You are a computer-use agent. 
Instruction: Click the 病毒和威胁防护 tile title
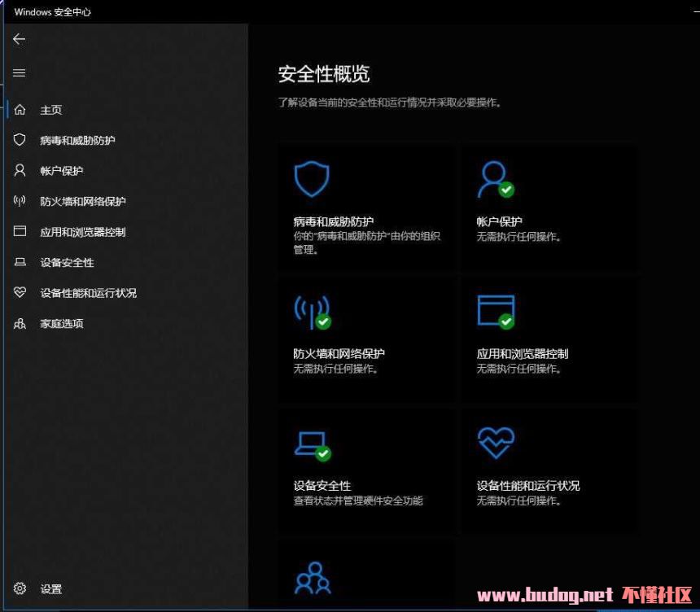click(334, 221)
